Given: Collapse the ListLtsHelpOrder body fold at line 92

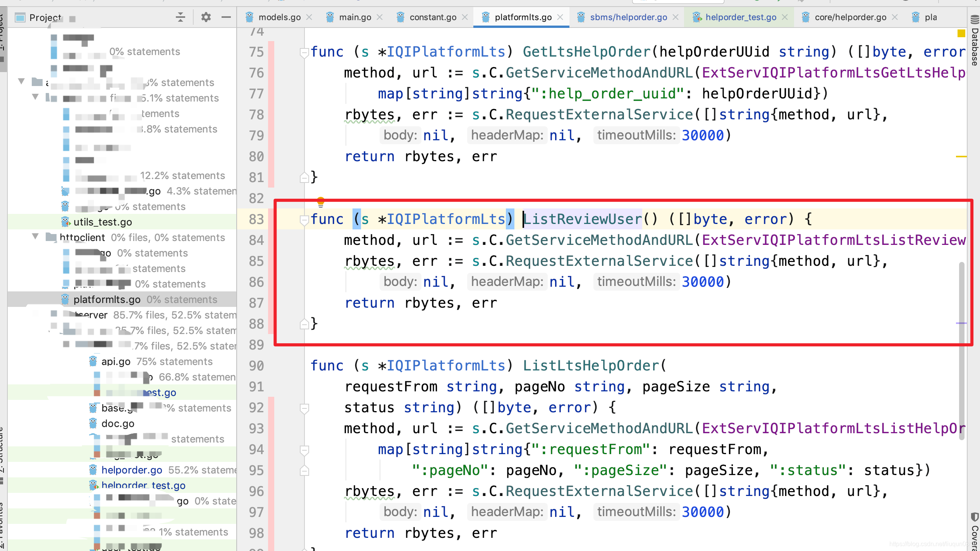Looking at the screenshot, I should (x=304, y=408).
